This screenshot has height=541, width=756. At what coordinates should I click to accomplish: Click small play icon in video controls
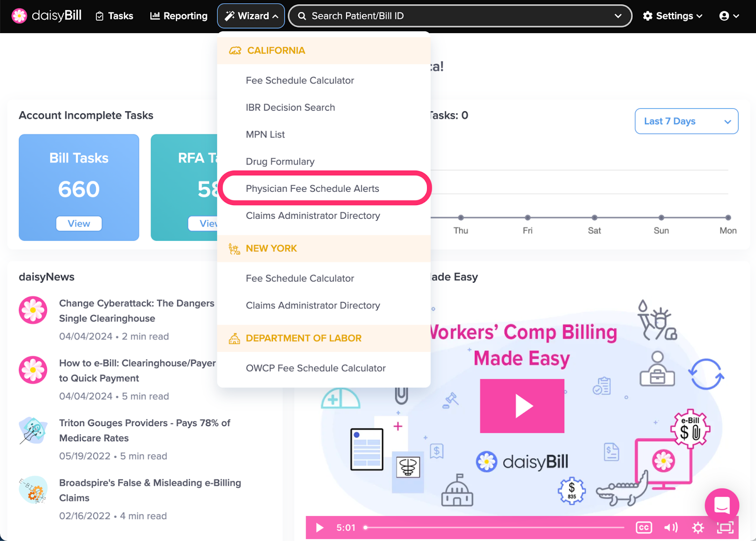319,527
